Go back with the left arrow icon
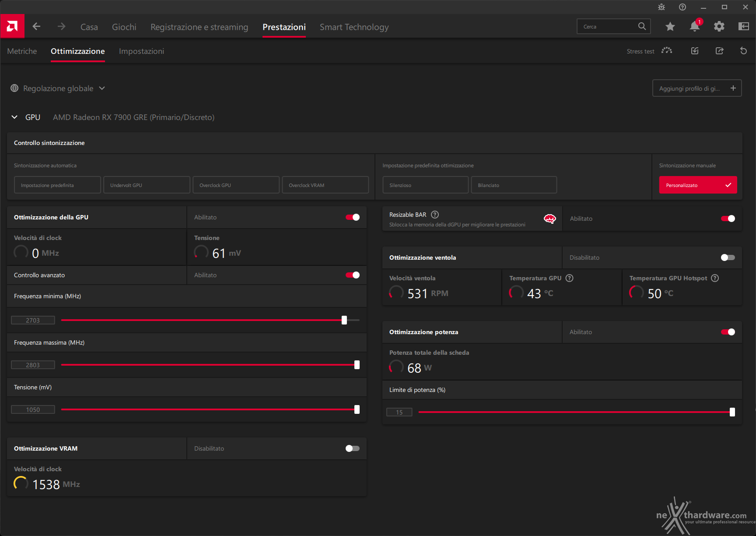The width and height of the screenshot is (756, 536). pyautogui.click(x=37, y=27)
